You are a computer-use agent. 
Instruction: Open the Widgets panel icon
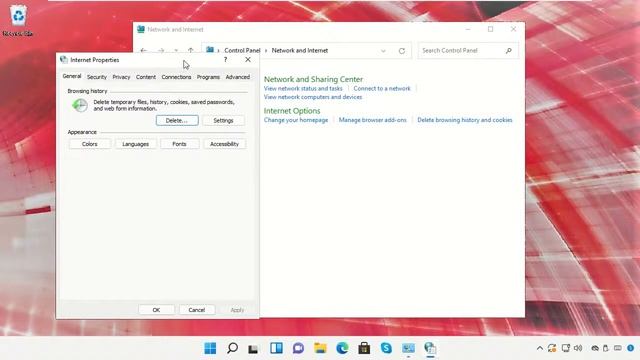[x=276, y=348]
